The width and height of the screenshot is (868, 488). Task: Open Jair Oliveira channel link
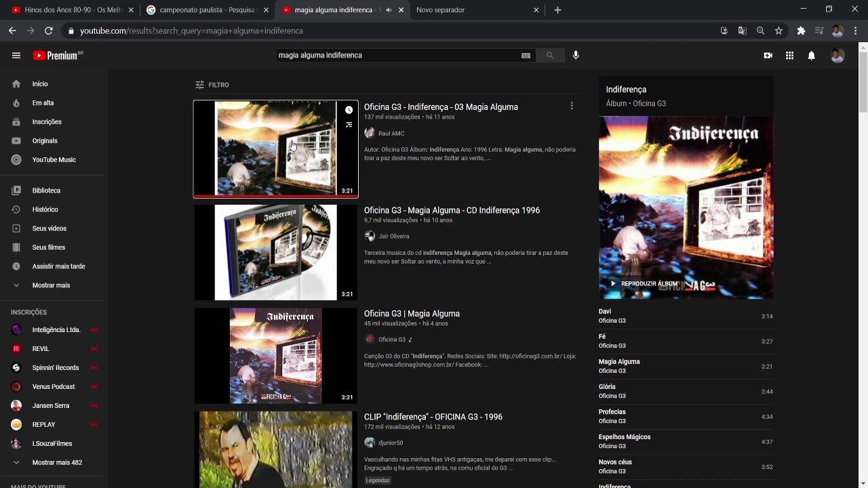coord(394,237)
